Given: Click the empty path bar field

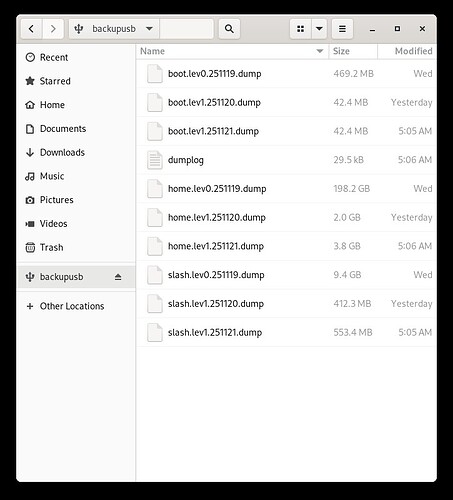Looking at the screenshot, I should 187,29.
